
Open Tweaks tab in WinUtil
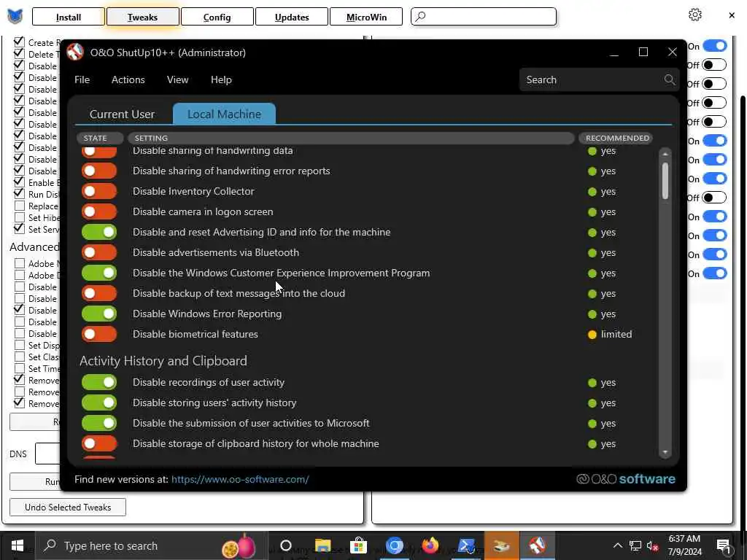[x=142, y=17]
